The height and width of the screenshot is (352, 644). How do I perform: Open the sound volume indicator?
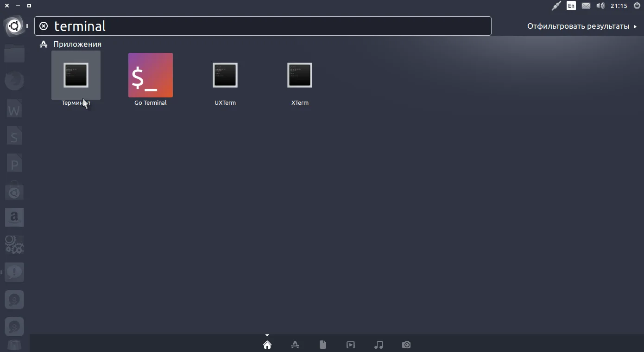coord(600,6)
